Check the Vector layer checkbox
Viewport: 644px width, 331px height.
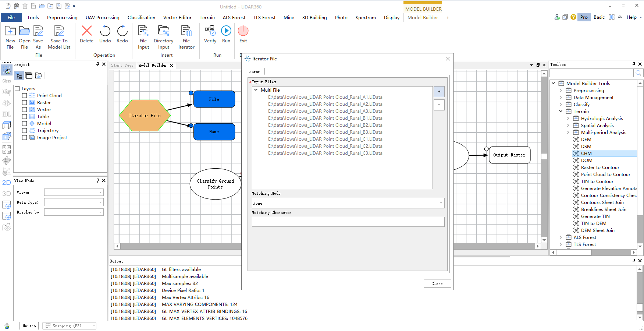coord(24,110)
